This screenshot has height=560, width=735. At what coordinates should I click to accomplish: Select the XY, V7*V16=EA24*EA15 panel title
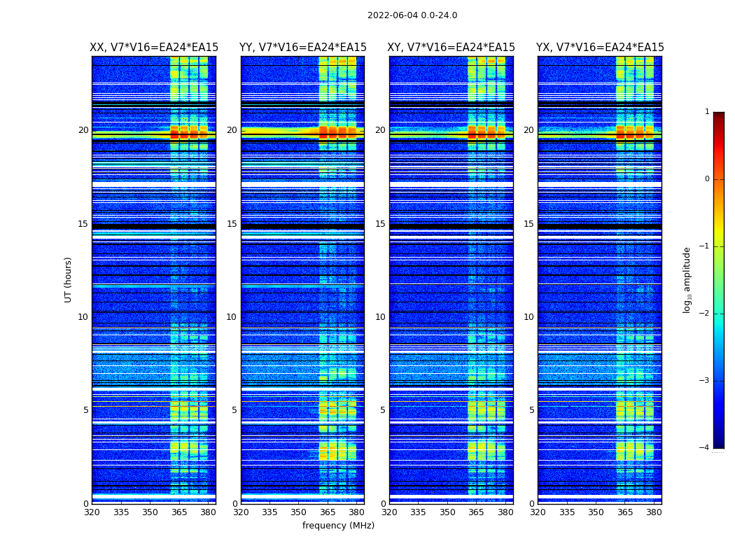tap(451, 48)
